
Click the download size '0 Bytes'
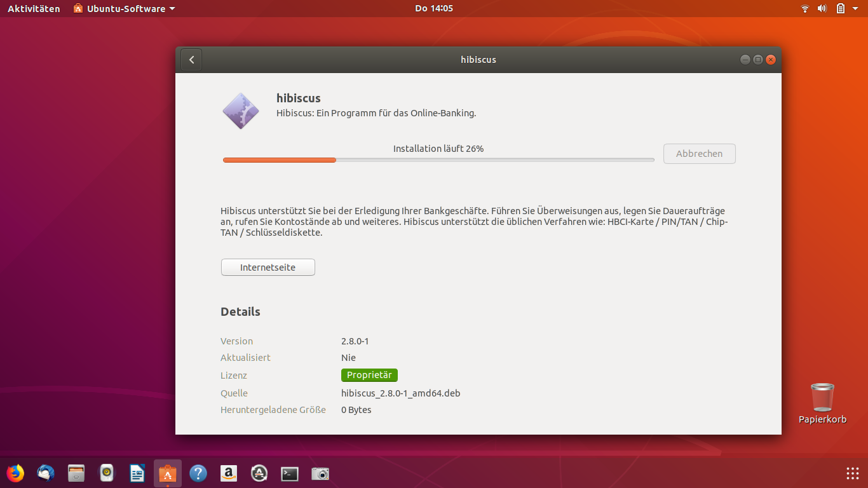(356, 410)
